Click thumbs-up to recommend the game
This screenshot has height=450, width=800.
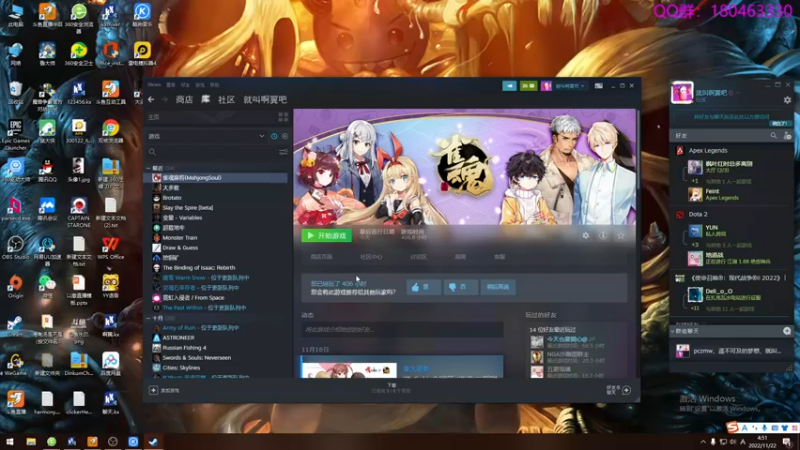click(423, 287)
